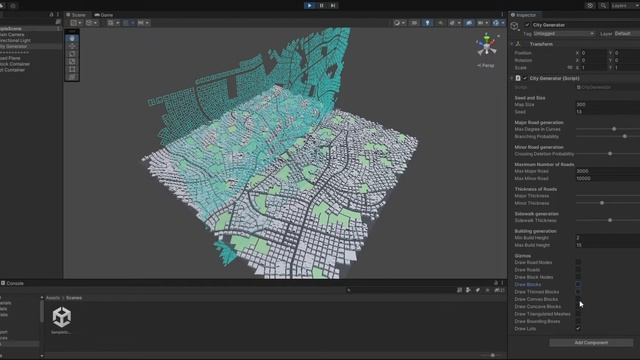The height and width of the screenshot is (360, 640).
Task: Select the Rotate tool in scene overlay
Action: tap(72, 54)
